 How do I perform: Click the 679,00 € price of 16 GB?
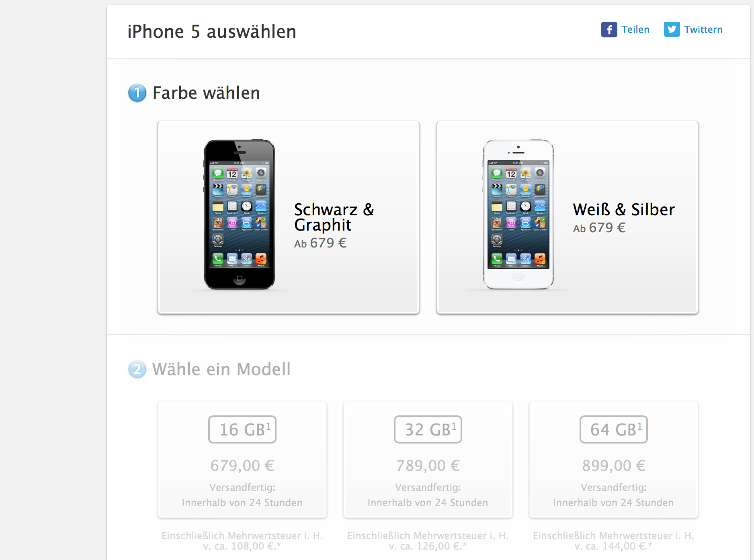click(x=242, y=466)
